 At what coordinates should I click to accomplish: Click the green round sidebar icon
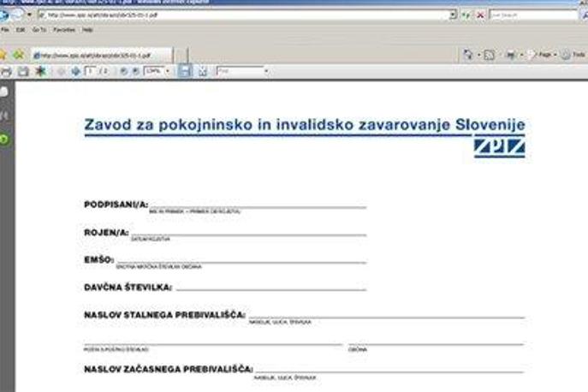[x=3, y=140]
